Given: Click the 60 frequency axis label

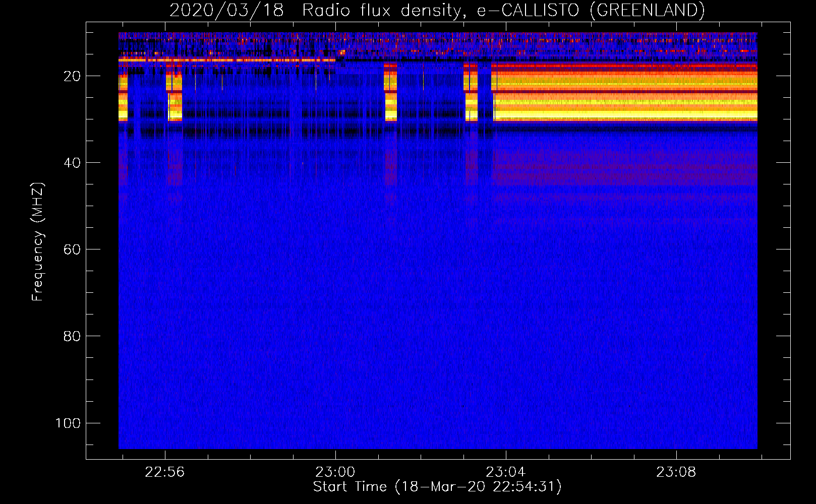Looking at the screenshot, I should [72, 249].
